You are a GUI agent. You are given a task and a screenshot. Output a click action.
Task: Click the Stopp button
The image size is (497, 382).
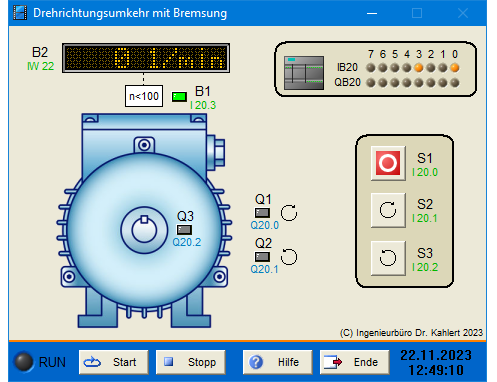pyautogui.click(x=191, y=362)
